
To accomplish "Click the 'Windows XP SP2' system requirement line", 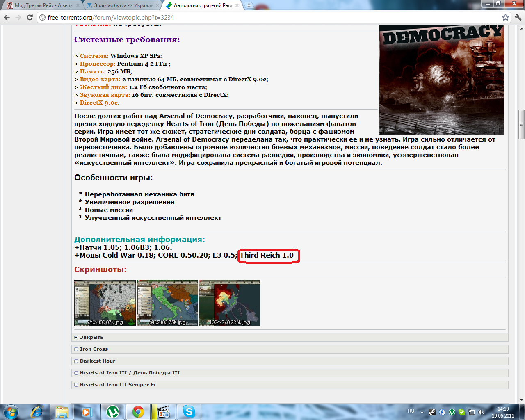I will pyautogui.click(x=119, y=56).
